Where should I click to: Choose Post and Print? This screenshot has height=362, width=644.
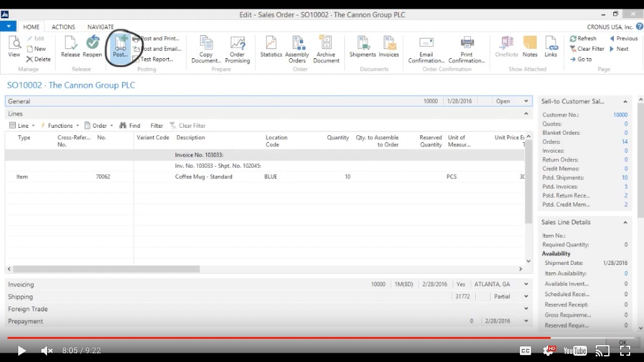click(x=156, y=38)
